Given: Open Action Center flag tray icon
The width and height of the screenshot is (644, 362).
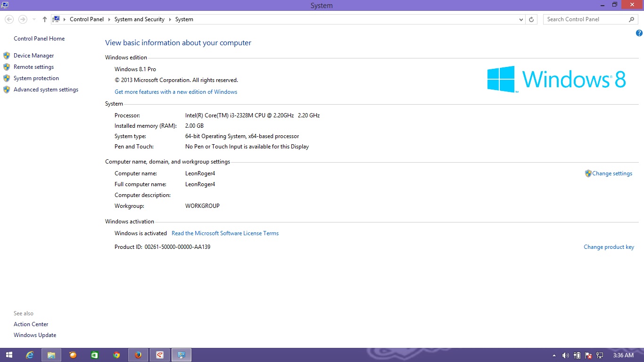Looking at the screenshot, I should (588, 355).
